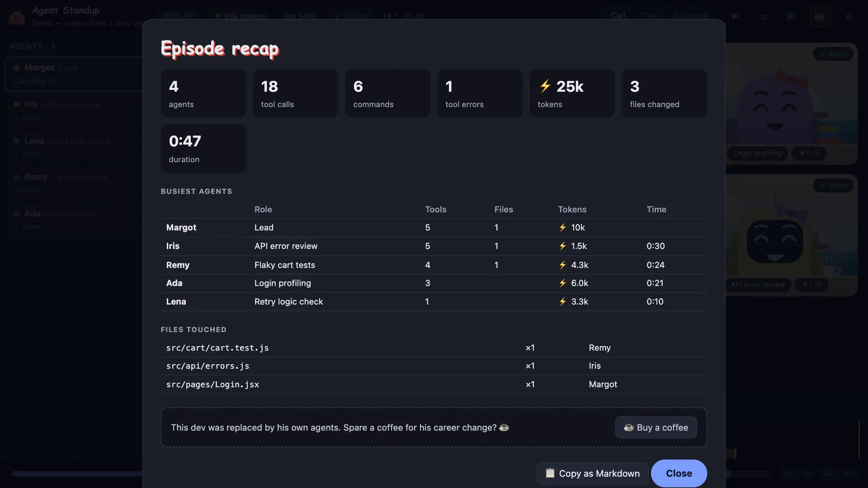Screen dimensions: 868x488
Task: Switch to the Call tab
Action: pyautogui.click(x=618, y=16)
